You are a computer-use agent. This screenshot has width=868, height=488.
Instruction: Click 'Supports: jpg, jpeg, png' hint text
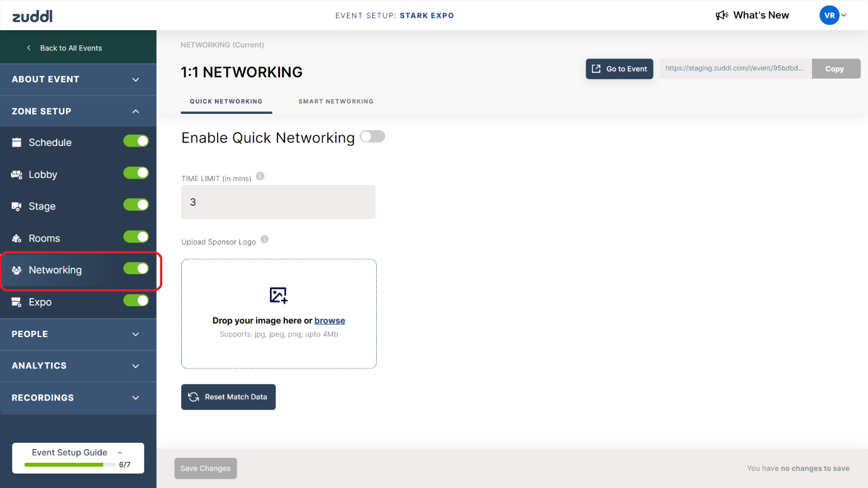coord(279,335)
